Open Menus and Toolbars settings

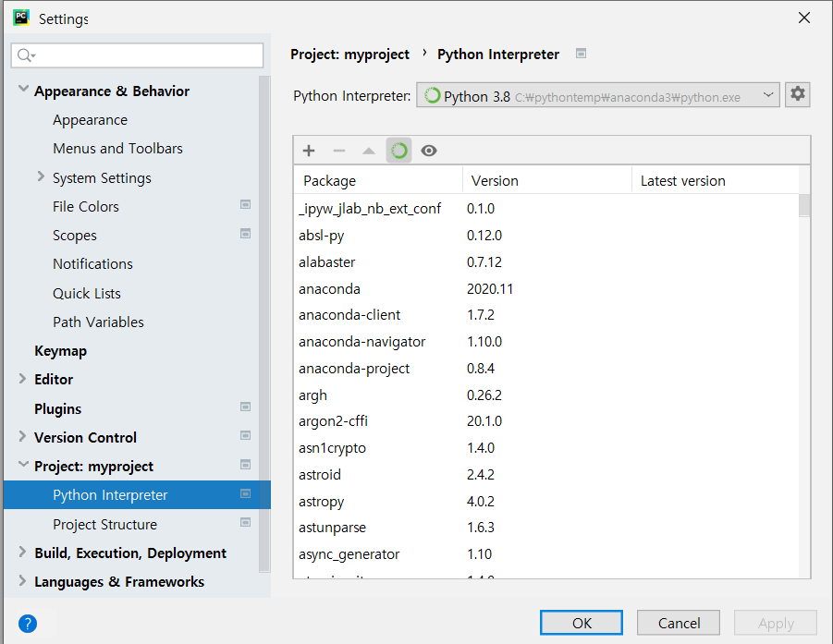pos(118,149)
